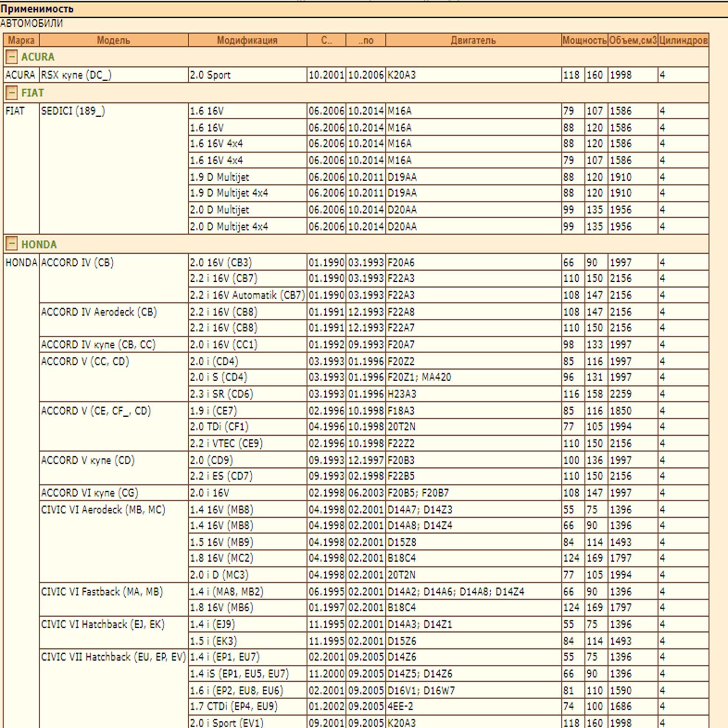Screen dimensions: 728x728
Task: Click the ACURA group heading text
Action: 38,57
